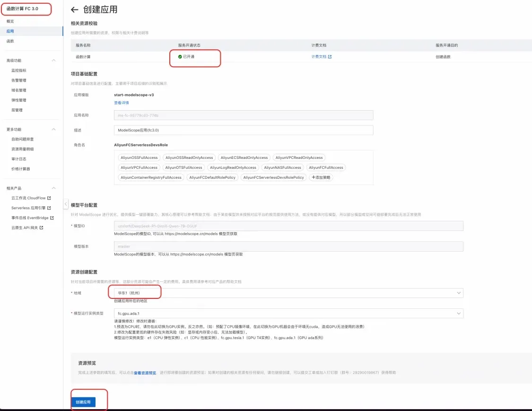Click the external link icon beside Serverless 应用引擎
The width and height of the screenshot is (532, 411).
coord(49,208)
